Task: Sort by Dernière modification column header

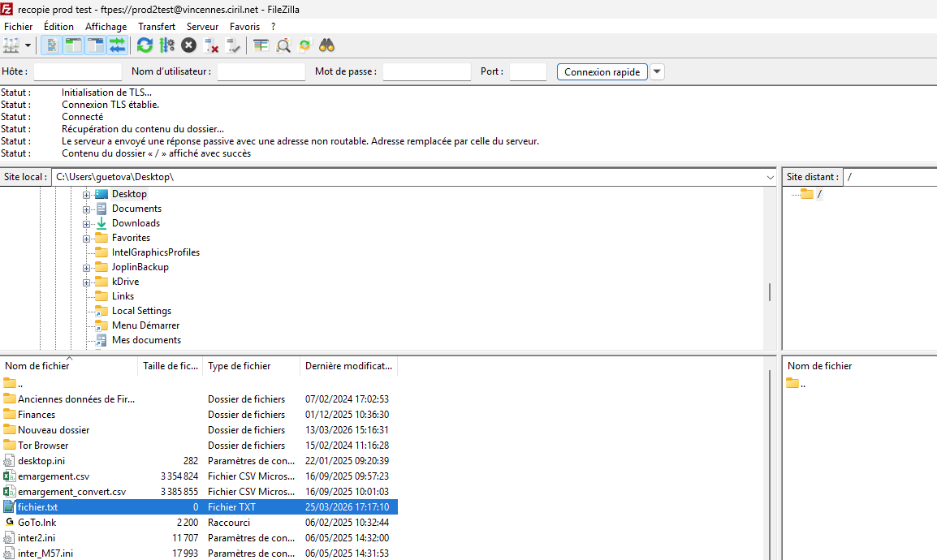Action: coord(348,366)
